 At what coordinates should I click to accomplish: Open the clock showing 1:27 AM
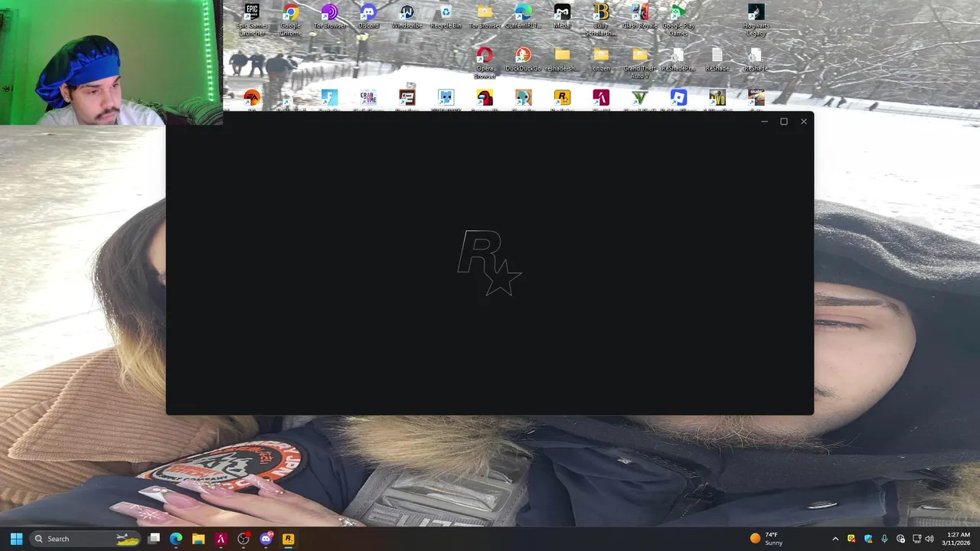tap(958, 539)
